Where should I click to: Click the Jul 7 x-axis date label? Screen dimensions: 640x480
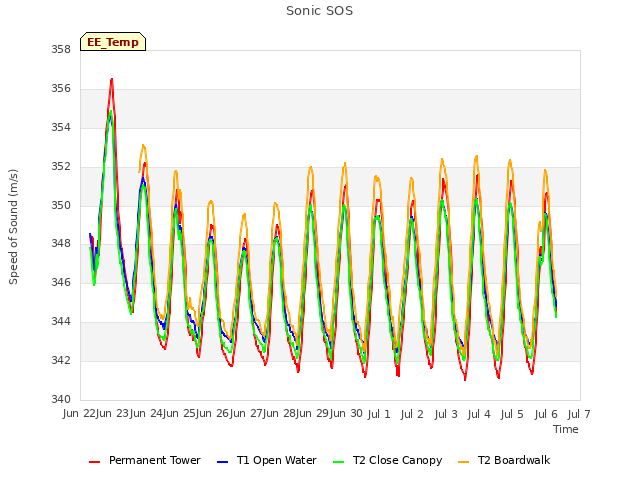pyautogui.click(x=579, y=414)
